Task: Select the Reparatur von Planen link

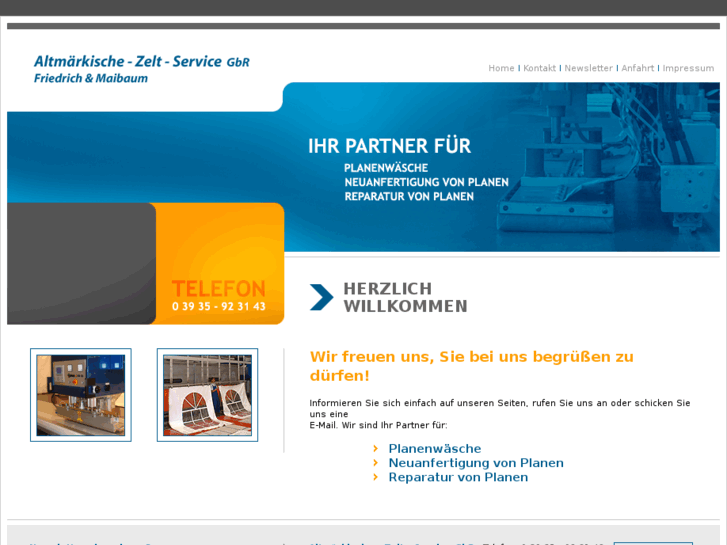Action: (458, 477)
